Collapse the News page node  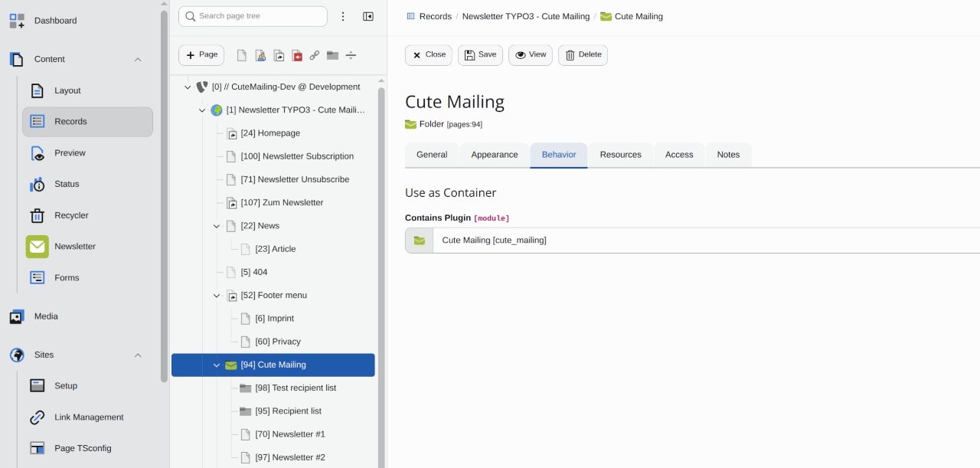pyautogui.click(x=217, y=226)
